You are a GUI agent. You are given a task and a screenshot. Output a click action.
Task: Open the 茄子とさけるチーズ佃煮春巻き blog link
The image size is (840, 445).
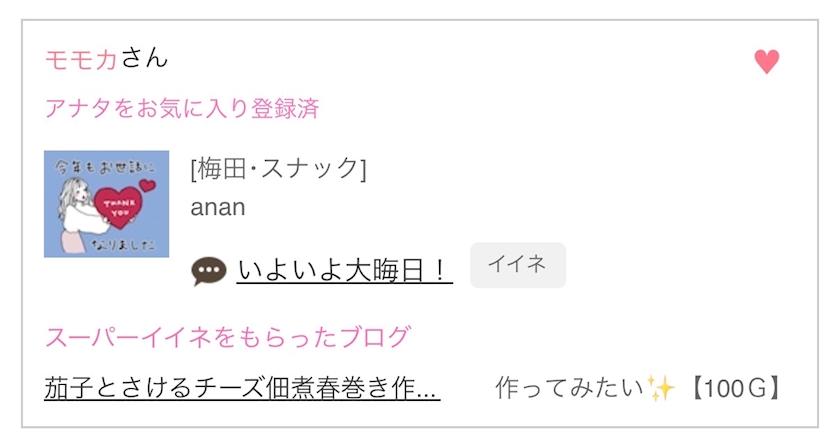pos(242,388)
